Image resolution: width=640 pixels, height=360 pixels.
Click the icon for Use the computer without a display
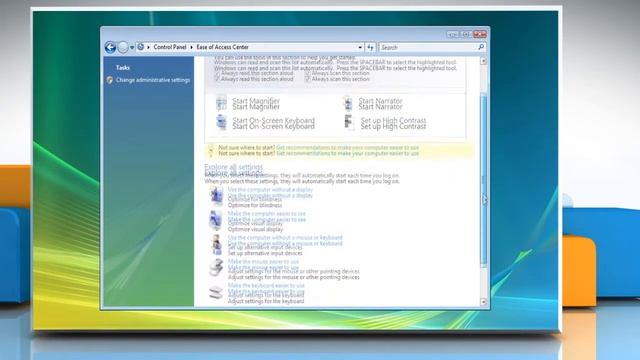tap(216, 197)
